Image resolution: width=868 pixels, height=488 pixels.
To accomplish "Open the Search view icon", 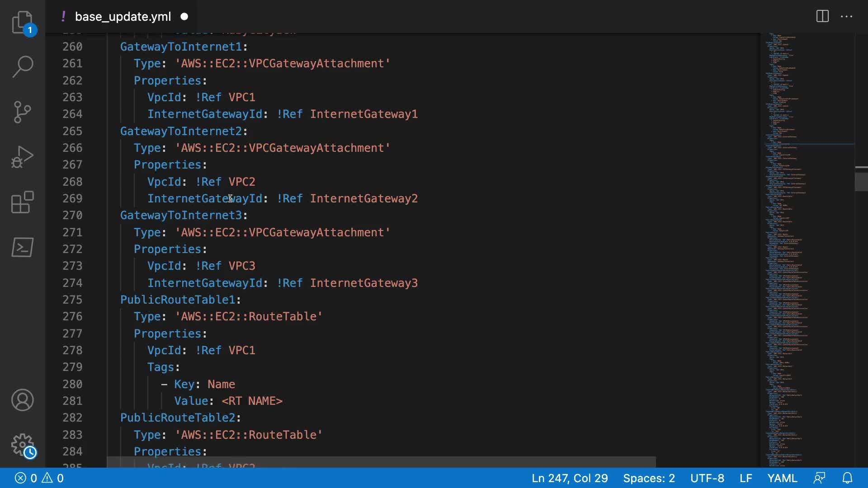I will (x=22, y=67).
